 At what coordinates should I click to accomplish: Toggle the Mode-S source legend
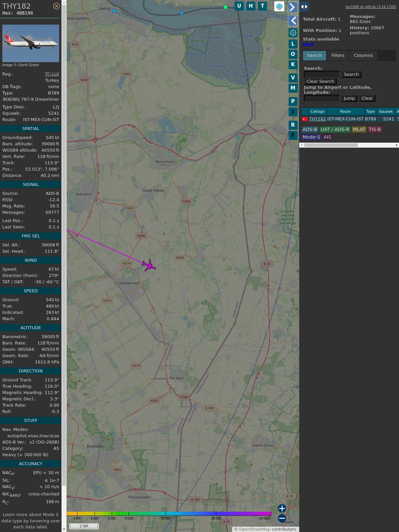311,137
